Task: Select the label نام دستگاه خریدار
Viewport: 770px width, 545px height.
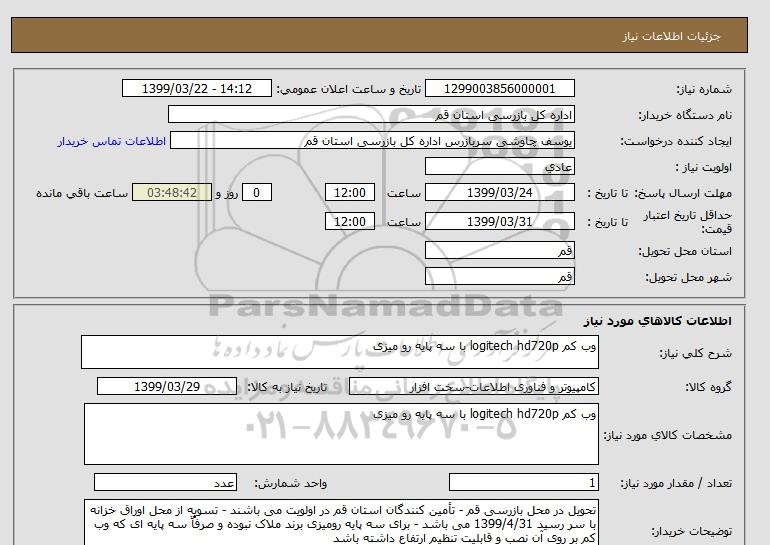Action: [685, 115]
